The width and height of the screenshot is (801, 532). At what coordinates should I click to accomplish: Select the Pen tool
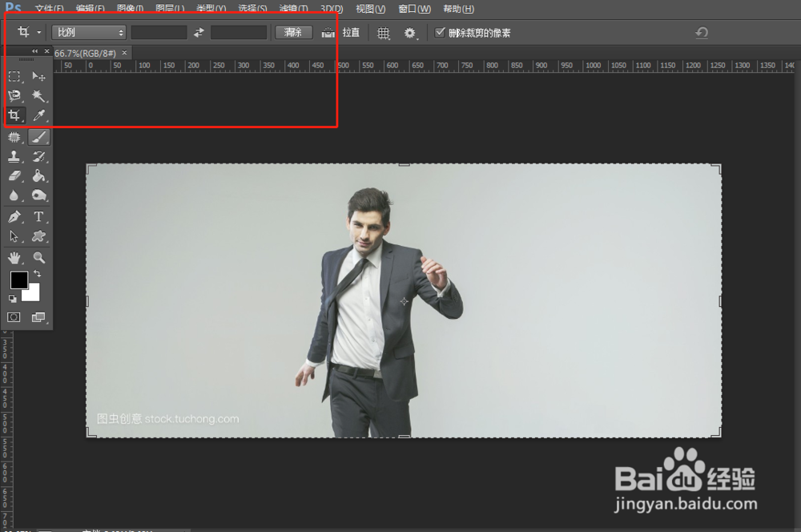pyautogui.click(x=14, y=216)
